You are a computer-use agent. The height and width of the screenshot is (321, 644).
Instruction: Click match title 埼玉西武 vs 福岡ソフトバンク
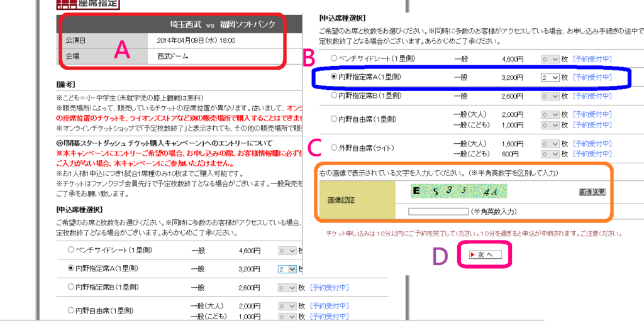223,24
